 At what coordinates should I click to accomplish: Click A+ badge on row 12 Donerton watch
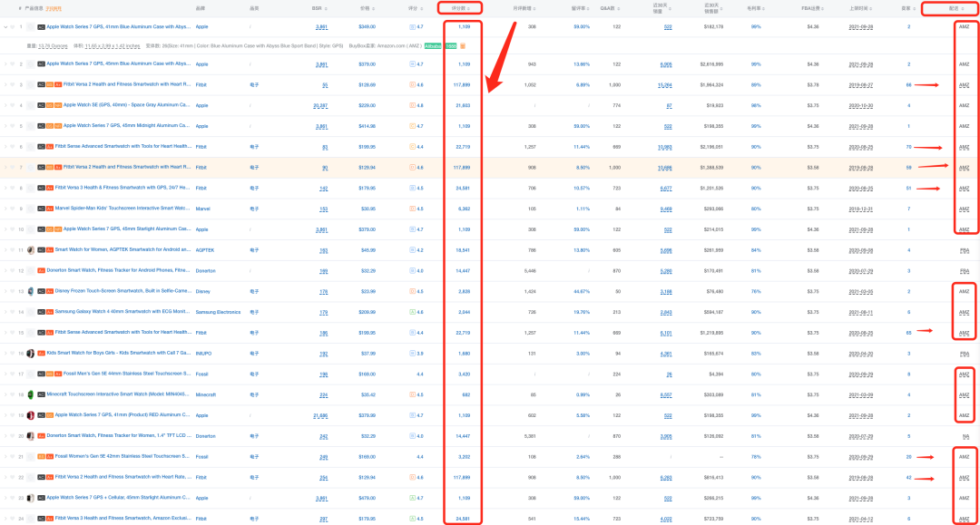tap(41, 270)
